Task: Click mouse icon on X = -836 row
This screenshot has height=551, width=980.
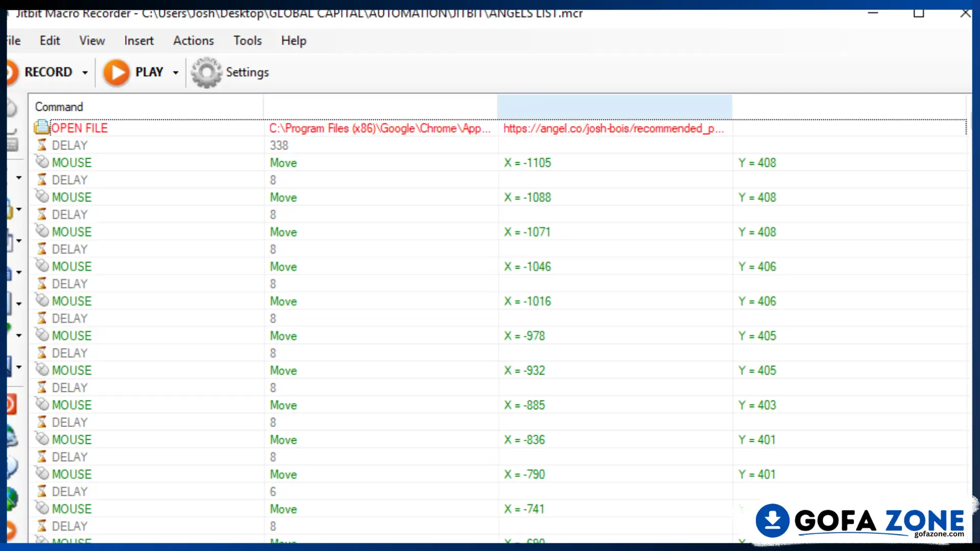Action: point(42,439)
